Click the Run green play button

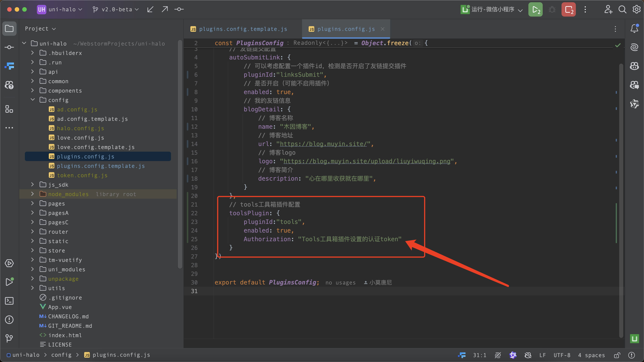(535, 9)
